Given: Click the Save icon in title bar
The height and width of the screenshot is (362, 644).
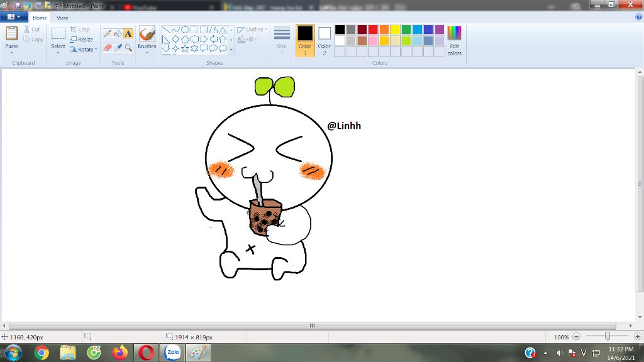Looking at the screenshot, I should [18, 6].
